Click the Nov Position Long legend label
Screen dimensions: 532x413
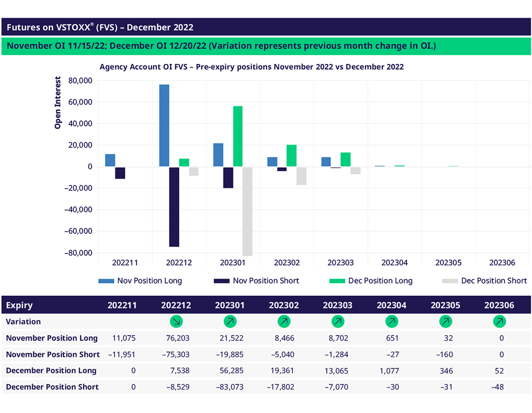[x=150, y=281]
